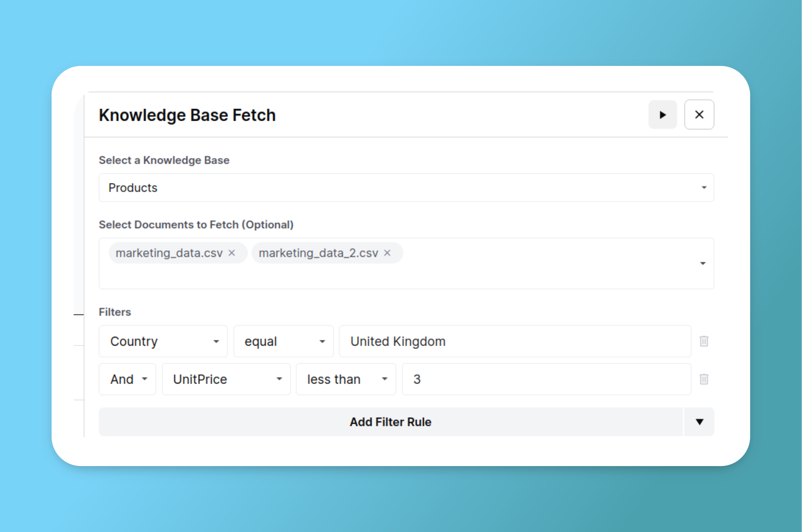Delete the Country filter rule
This screenshot has height=532, width=802.
(x=704, y=341)
